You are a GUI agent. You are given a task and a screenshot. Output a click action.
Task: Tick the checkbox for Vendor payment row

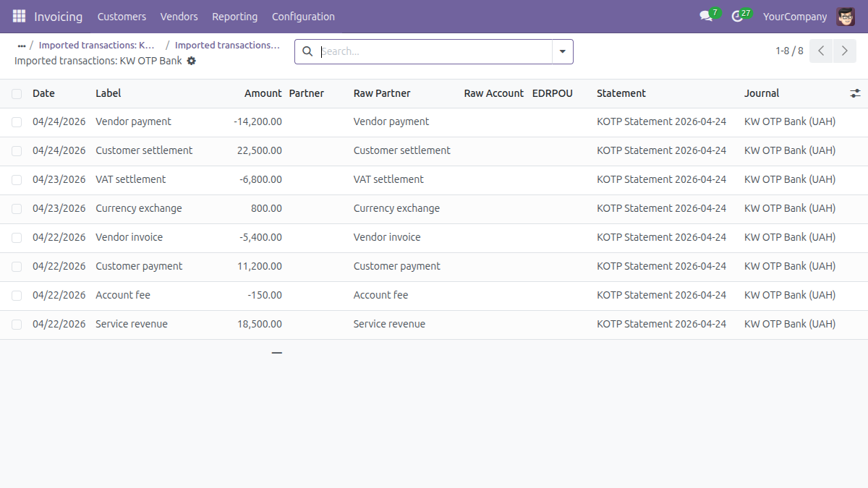coord(17,122)
